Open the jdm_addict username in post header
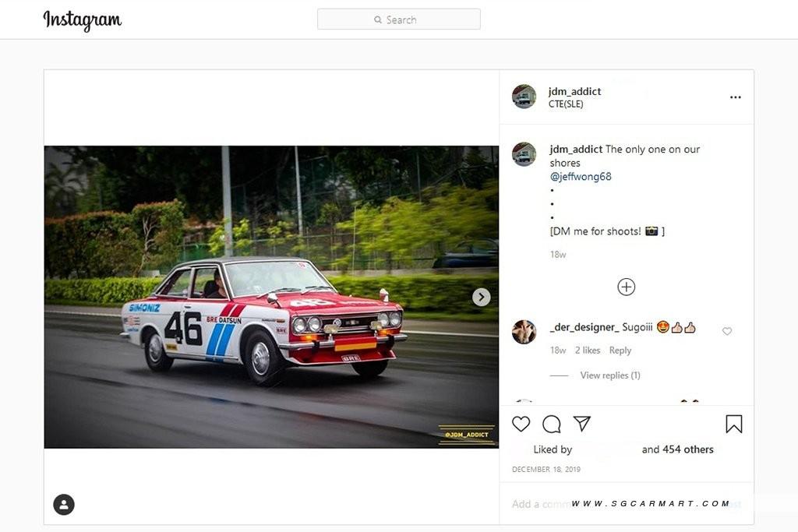The image size is (798, 532). pos(574,91)
